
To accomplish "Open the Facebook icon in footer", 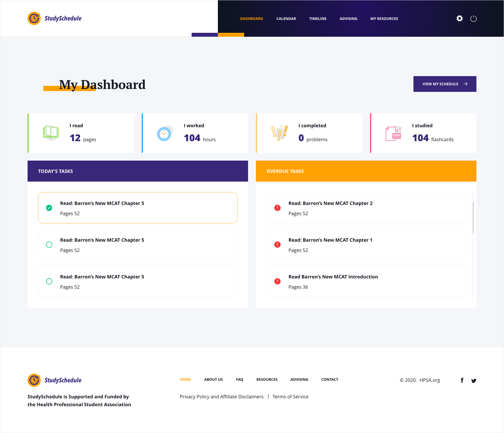I will (x=462, y=380).
